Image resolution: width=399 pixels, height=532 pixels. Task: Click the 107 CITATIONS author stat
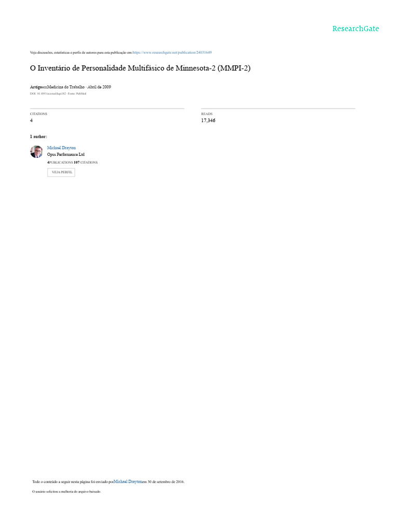click(x=86, y=163)
